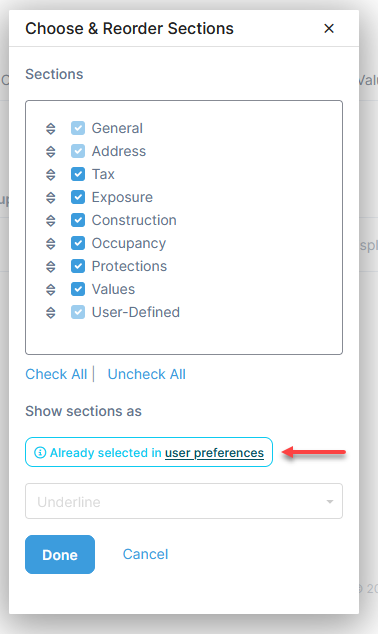Viewport: 378px width, 634px height.
Task: Toggle the Values checkbox
Action: 78,289
